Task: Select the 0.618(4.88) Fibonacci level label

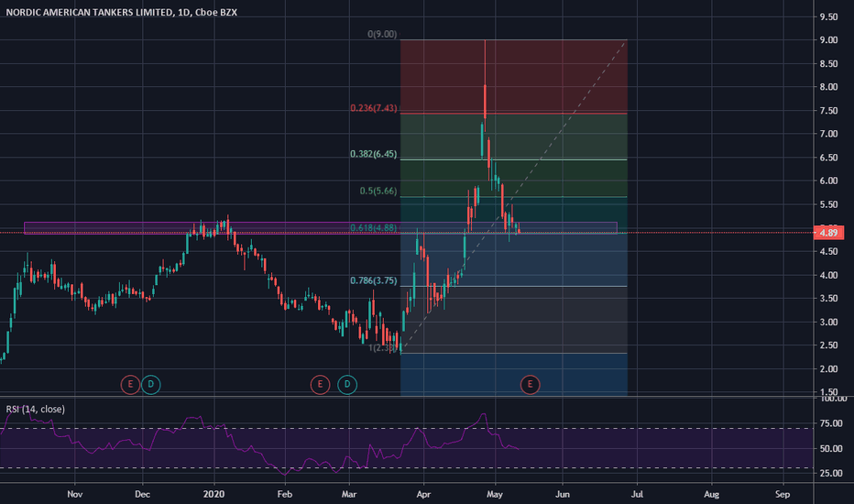Action: 374,227
